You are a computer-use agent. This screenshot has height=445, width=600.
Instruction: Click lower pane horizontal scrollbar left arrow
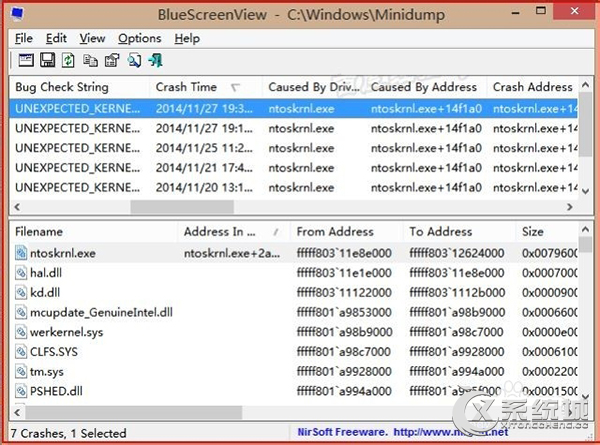[17, 412]
